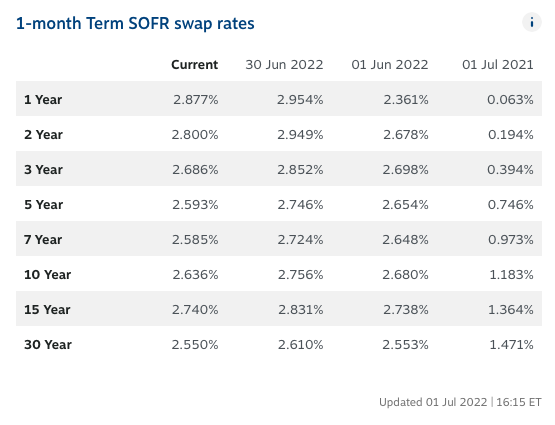Open the info icon beside the title
Viewport: 555px width, 425px height.
coord(532,22)
